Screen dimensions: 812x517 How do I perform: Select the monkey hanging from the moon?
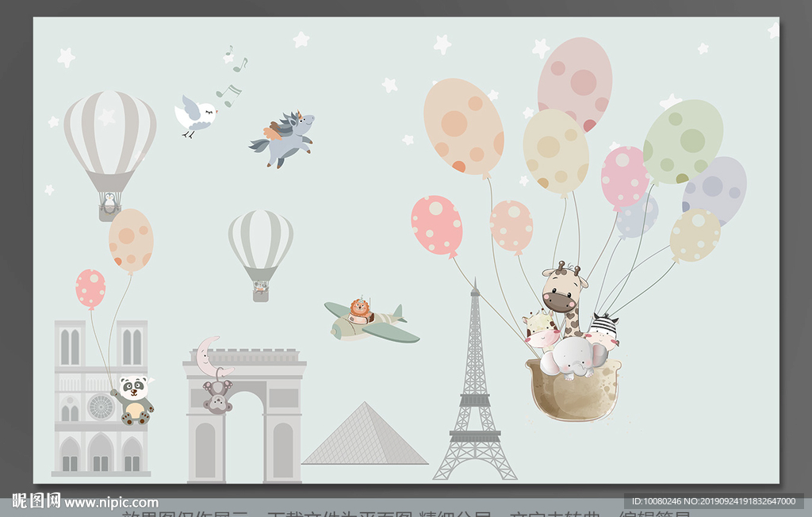[216, 396]
